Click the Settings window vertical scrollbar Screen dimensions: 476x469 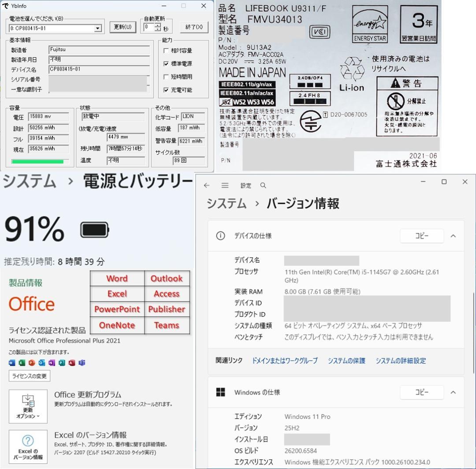[473, 332]
